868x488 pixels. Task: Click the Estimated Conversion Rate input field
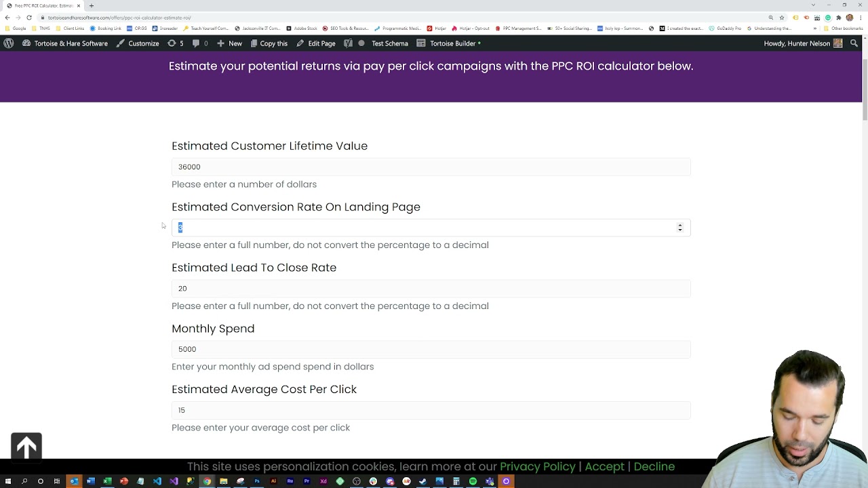pos(431,228)
